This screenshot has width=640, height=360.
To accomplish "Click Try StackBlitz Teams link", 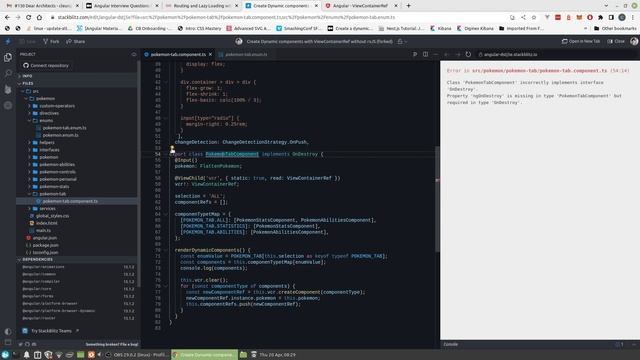I will pyautogui.click(x=51, y=331).
